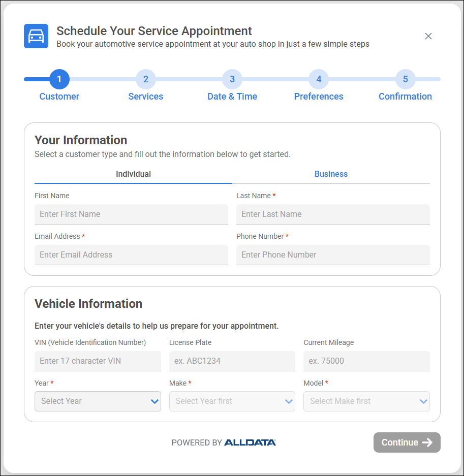Click the Continue button
This screenshot has width=464, height=476.
click(x=407, y=442)
